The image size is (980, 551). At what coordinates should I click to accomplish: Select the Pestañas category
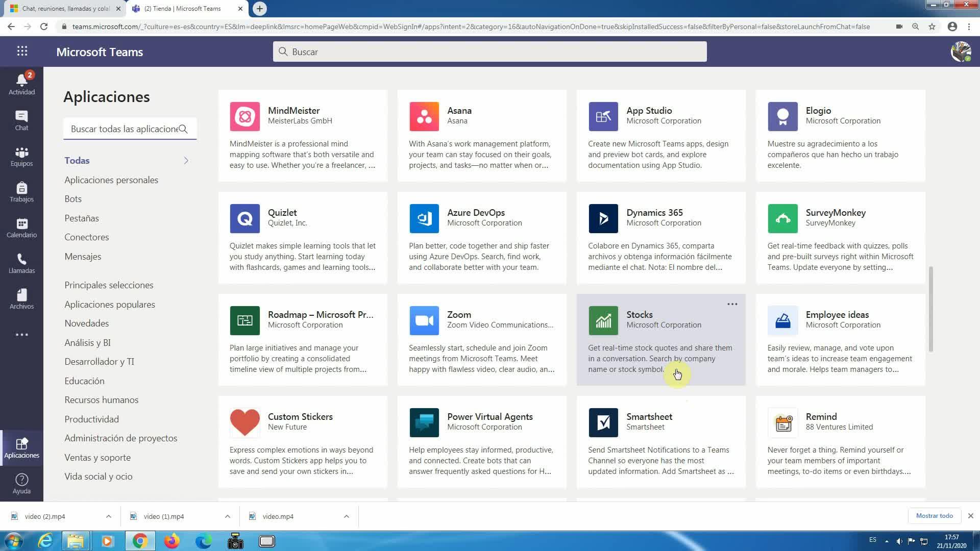coord(82,218)
